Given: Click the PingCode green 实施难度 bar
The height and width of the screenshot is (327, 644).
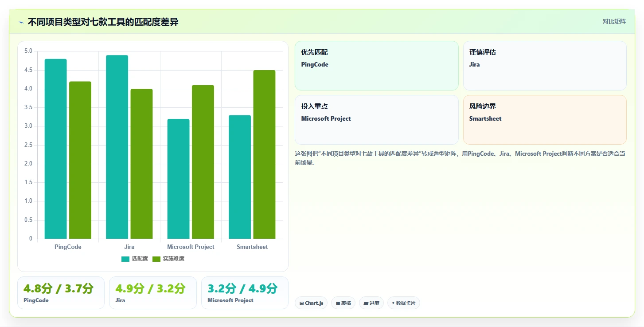Looking at the screenshot, I should tap(80, 160).
